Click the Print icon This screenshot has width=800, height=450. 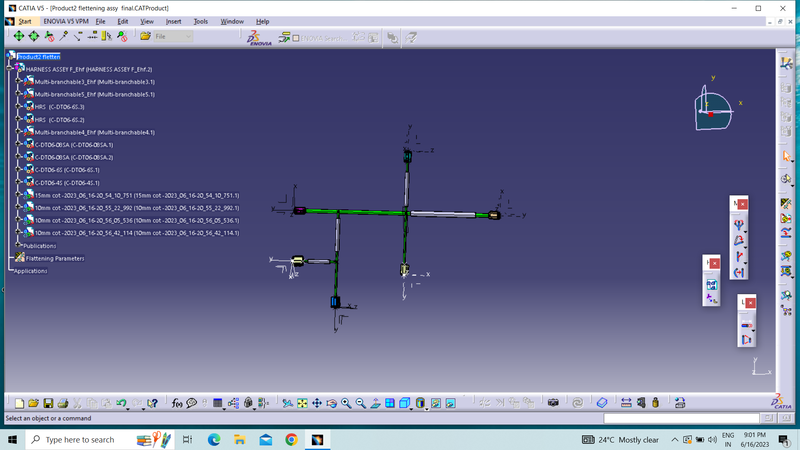pyautogui.click(x=63, y=404)
